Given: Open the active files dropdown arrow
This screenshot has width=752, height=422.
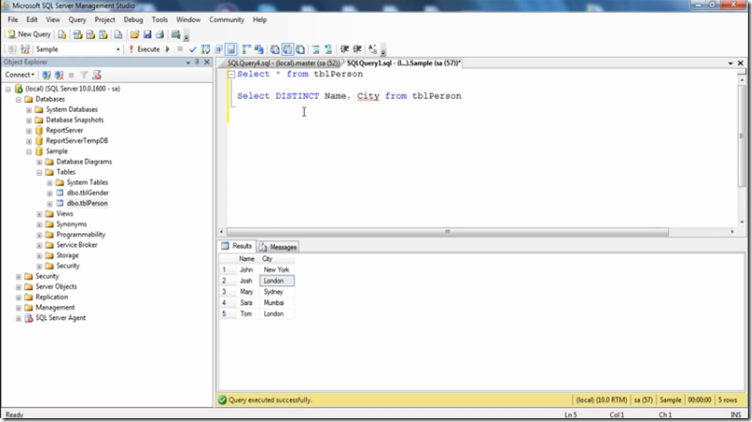Looking at the screenshot, I should point(730,63).
